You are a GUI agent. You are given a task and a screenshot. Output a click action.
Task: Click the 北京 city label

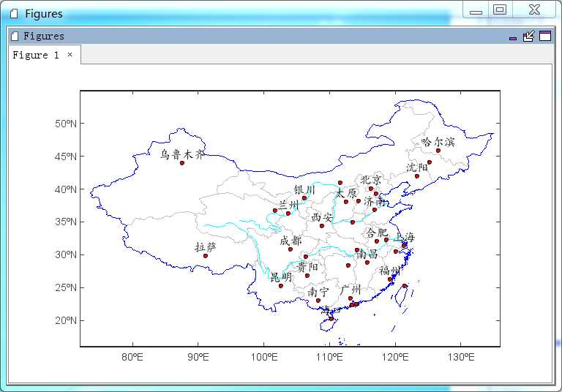[x=371, y=179]
